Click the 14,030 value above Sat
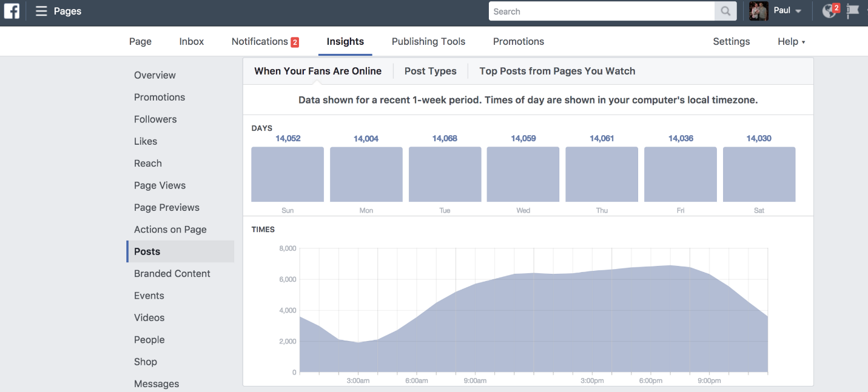This screenshot has height=392, width=868. point(759,138)
